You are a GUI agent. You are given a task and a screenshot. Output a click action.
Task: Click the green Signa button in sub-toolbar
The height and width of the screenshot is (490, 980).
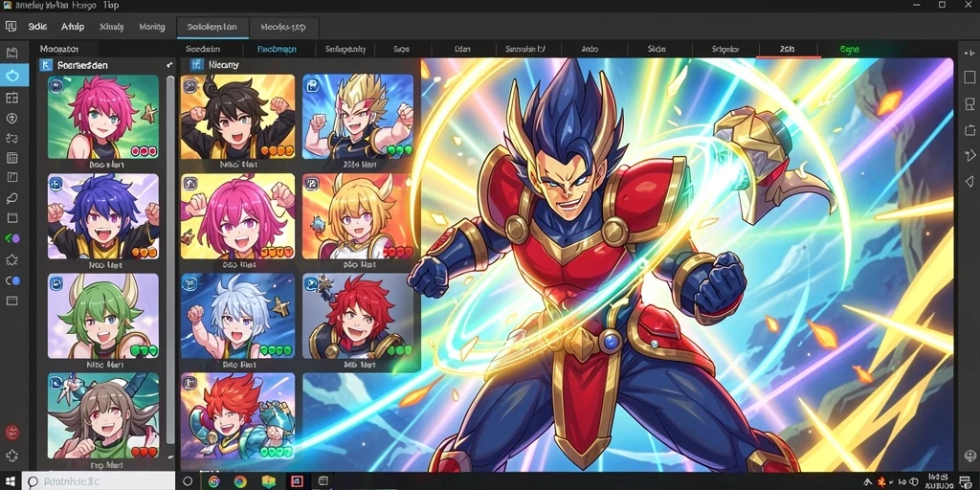pyautogui.click(x=850, y=49)
